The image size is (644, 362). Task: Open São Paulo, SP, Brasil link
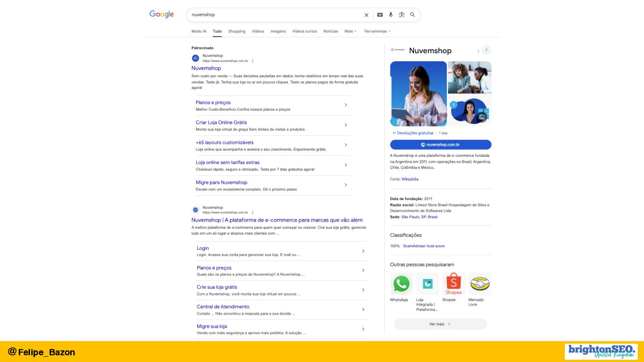(x=419, y=217)
